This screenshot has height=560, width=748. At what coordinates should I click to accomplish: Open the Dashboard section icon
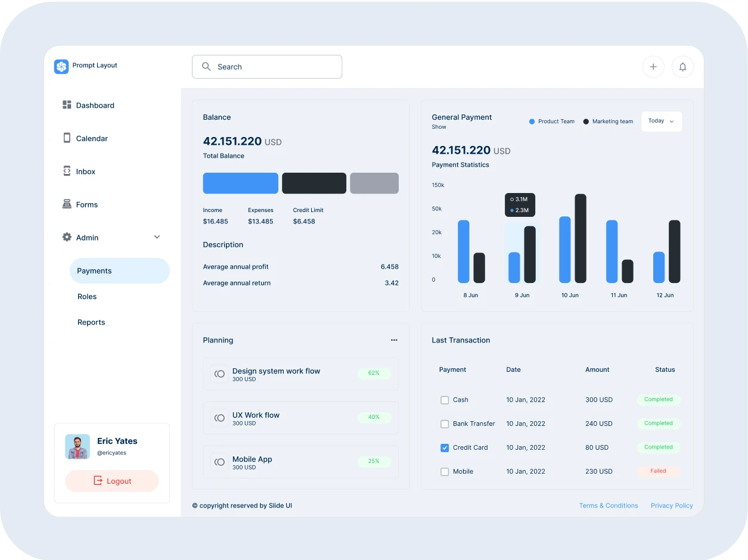click(67, 105)
